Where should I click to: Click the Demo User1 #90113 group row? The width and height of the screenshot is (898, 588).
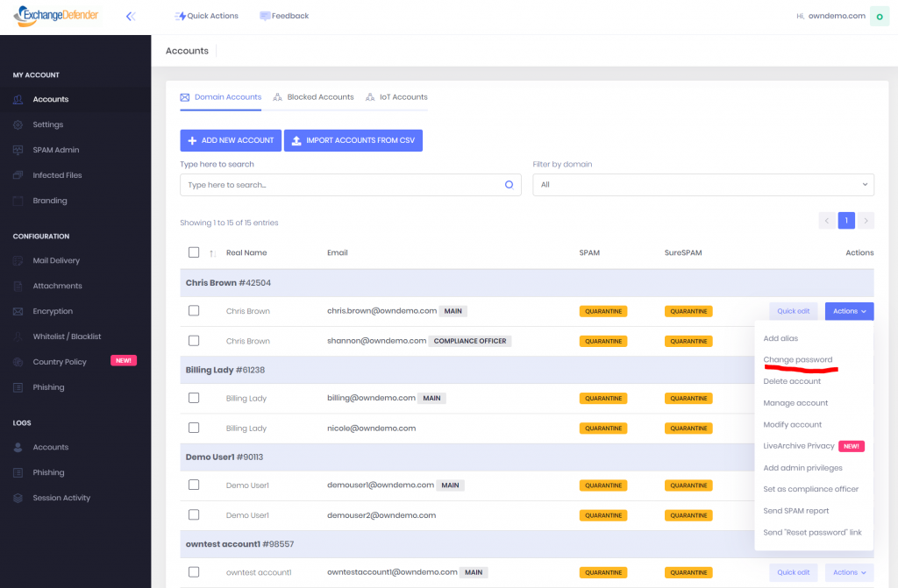(x=467, y=457)
